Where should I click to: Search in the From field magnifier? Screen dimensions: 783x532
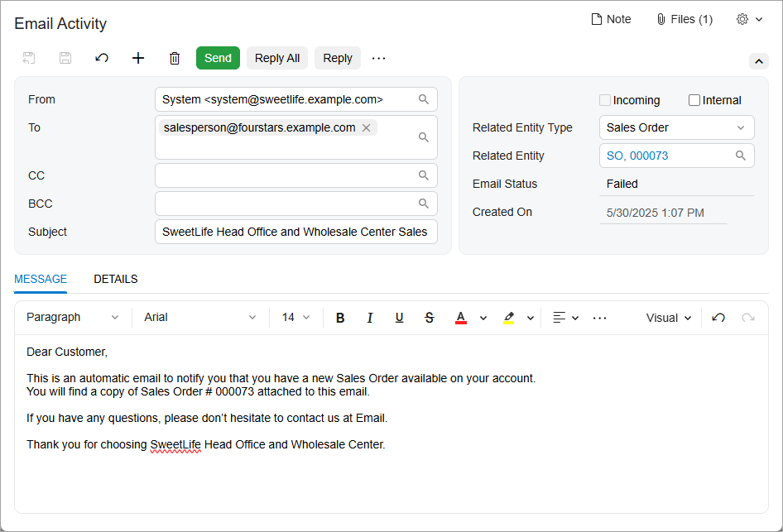(424, 99)
